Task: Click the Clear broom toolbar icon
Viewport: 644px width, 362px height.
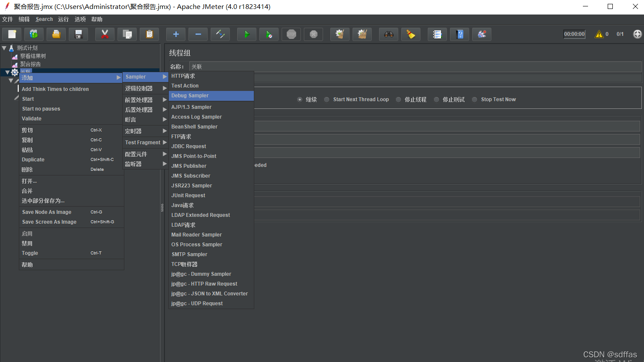Action: (x=340, y=34)
